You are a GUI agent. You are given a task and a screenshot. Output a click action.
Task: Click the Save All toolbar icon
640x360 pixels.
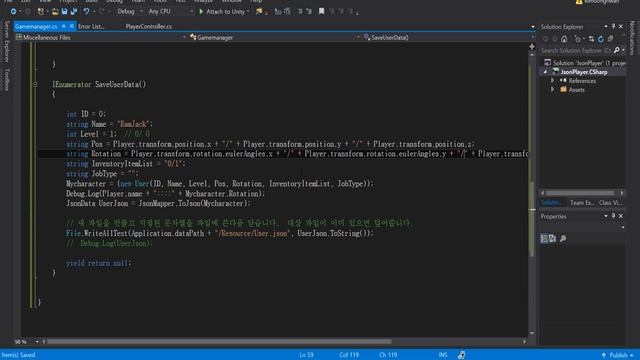pyautogui.click(x=73, y=11)
